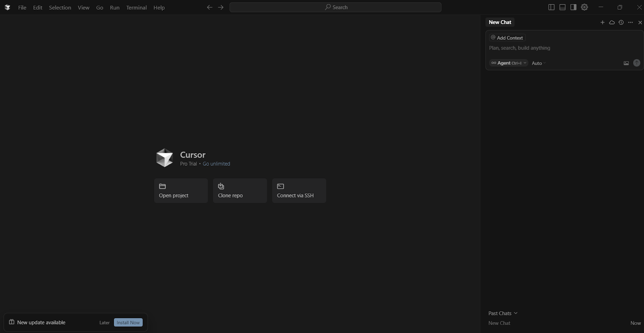Open the Agent mode dropdown
Image resolution: width=644 pixels, height=333 pixels.
pos(509,63)
